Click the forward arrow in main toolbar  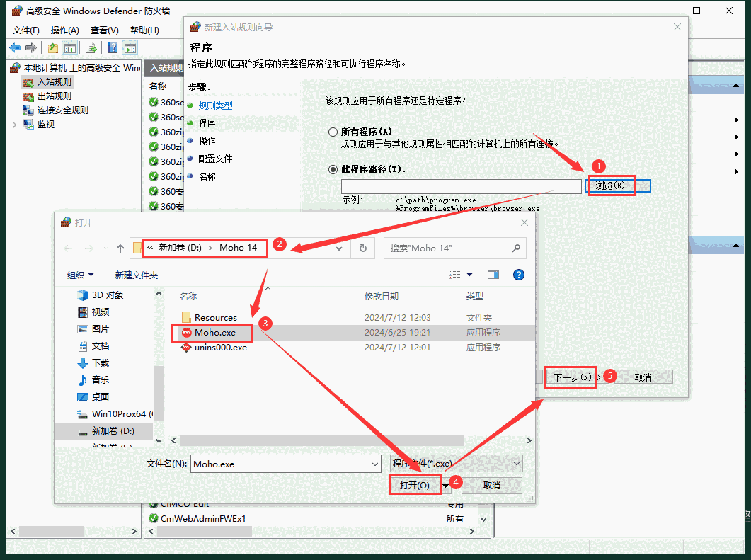click(31, 47)
